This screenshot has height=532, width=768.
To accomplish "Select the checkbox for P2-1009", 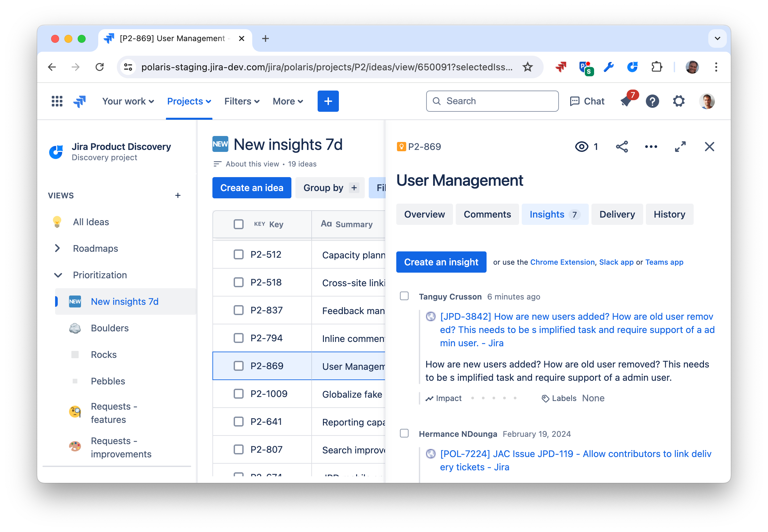I will [x=238, y=394].
